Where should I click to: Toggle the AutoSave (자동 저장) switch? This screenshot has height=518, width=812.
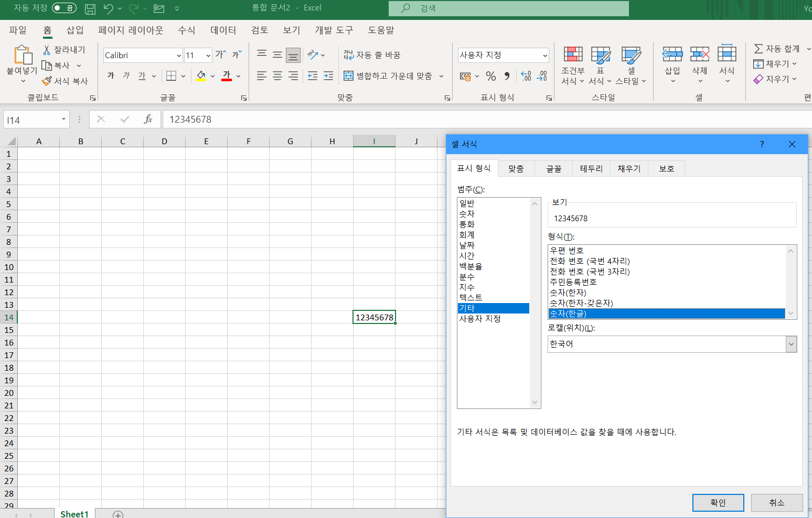(64, 8)
